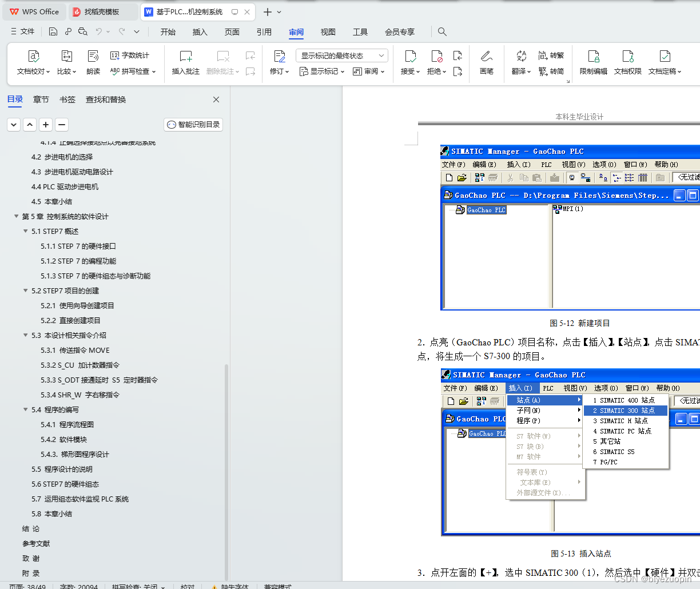The height and width of the screenshot is (589, 700).
Task: Click the Save icon in quick access toolbar
Action: click(53, 32)
